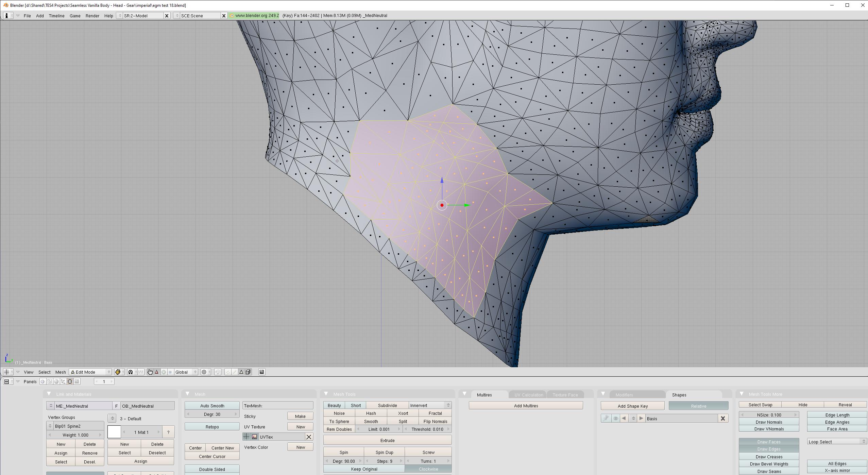The height and width of the screenshot is (475, 868).
Task: Open the Edit Mode dropdown
Action: pyautogui.click(x=90, y=372)
